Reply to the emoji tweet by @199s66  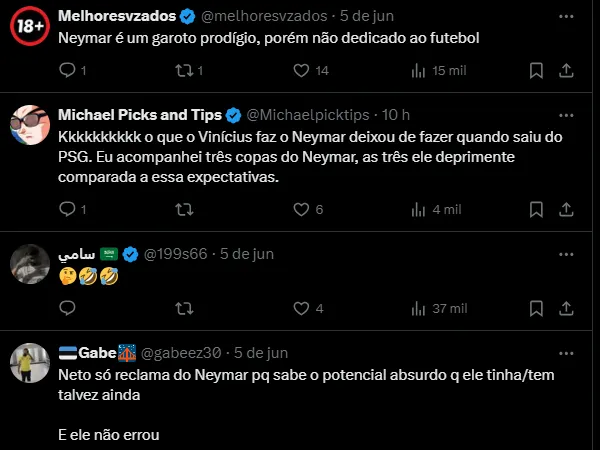click(x=68, y=308)
